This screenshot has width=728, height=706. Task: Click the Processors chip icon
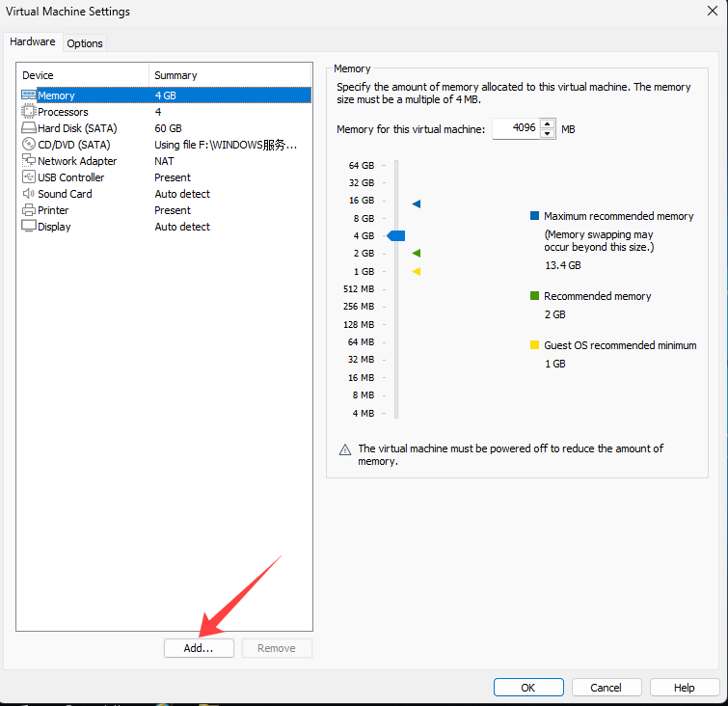point(29,112)
